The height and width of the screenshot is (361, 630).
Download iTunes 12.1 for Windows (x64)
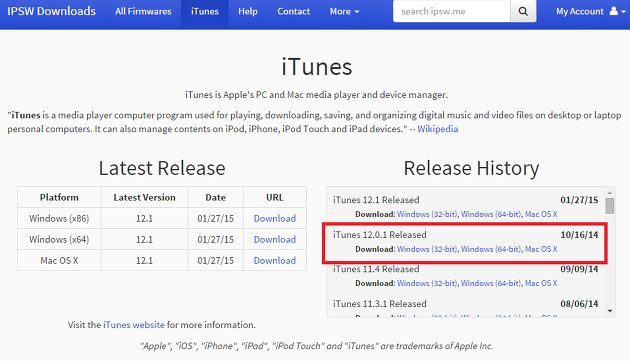274,239
